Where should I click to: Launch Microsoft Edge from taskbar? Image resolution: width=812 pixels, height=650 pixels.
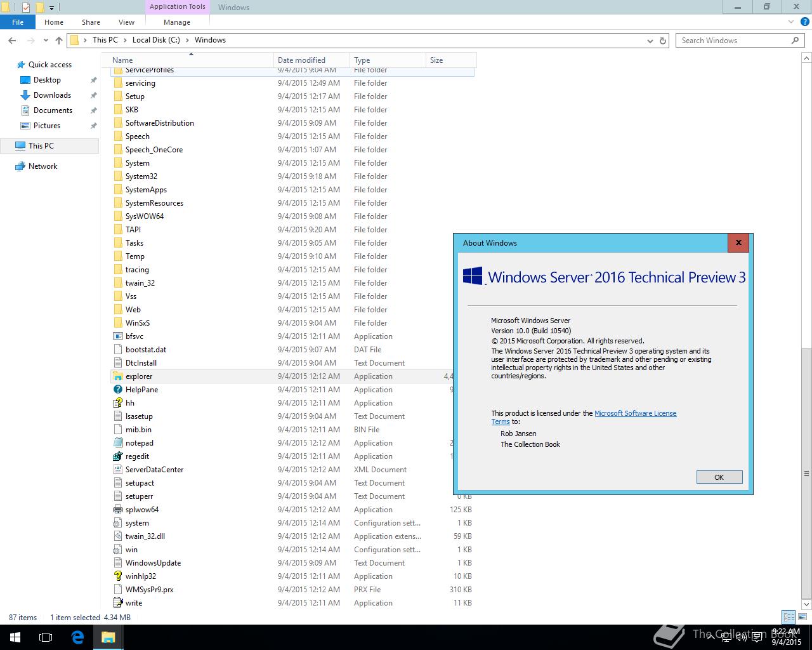(77, 637)
